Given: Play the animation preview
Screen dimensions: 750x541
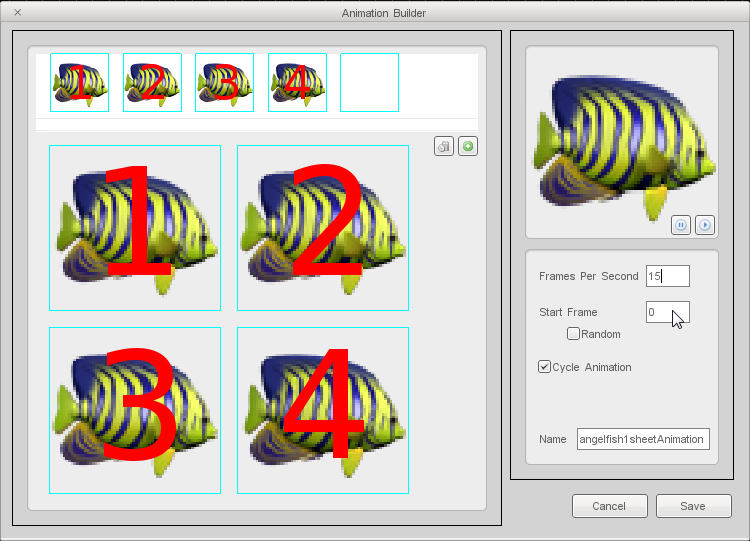Looking at the screenshot, I should 705,225.
